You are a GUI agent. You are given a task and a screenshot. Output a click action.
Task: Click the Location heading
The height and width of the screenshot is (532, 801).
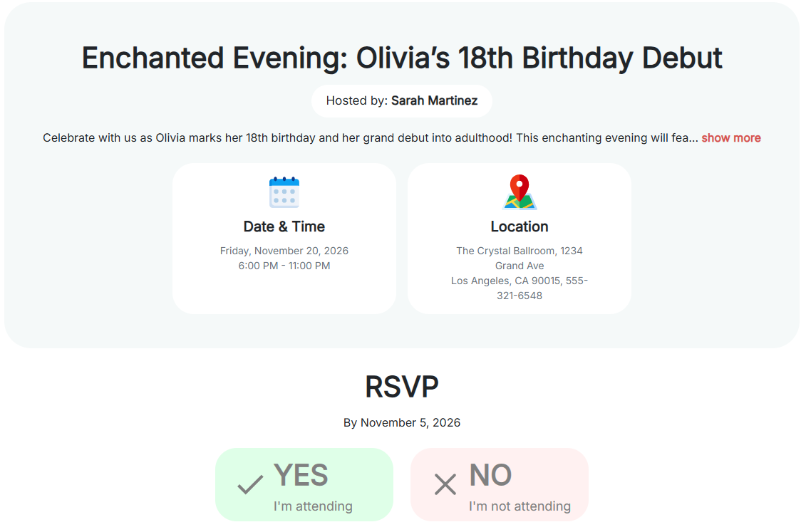point(520,226)
